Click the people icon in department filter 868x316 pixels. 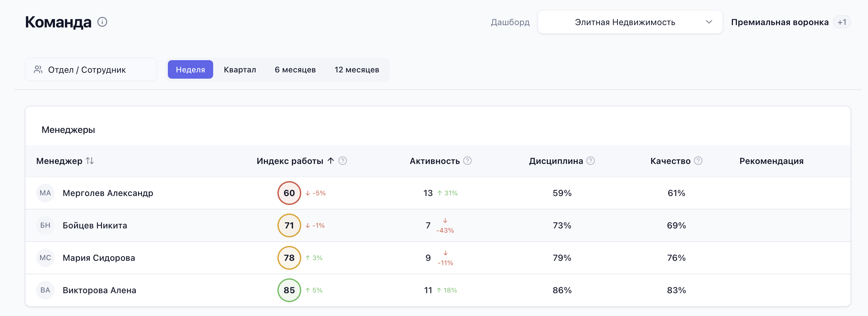pyautogui.click(x=38, y=69)
